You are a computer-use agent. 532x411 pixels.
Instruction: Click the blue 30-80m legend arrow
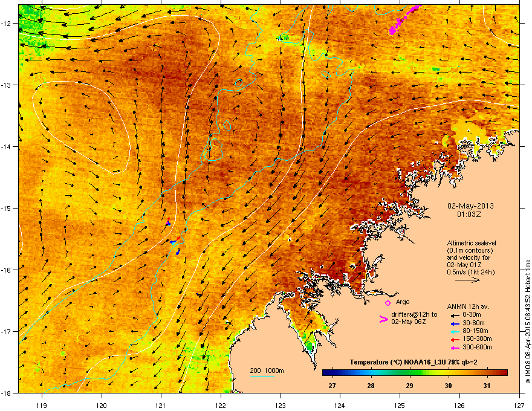coord(455,323)
